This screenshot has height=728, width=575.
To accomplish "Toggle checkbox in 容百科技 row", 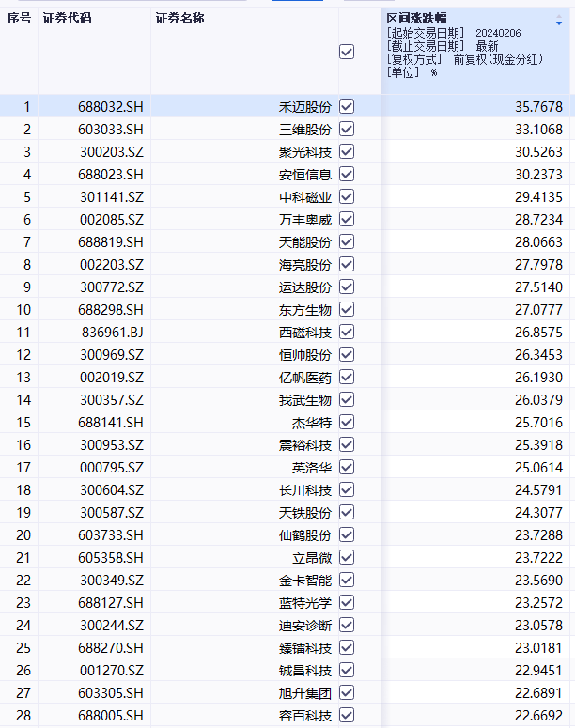I will point(347,715).
